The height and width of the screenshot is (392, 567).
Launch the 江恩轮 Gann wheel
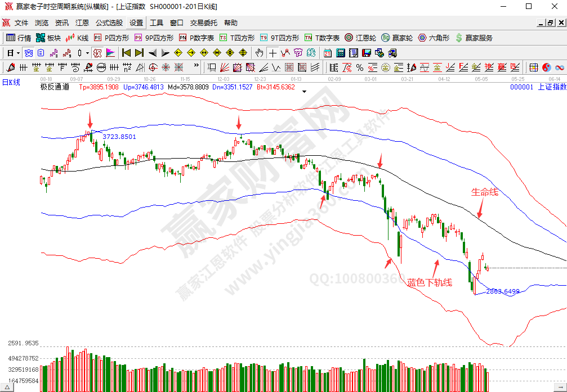pos(360,38)
